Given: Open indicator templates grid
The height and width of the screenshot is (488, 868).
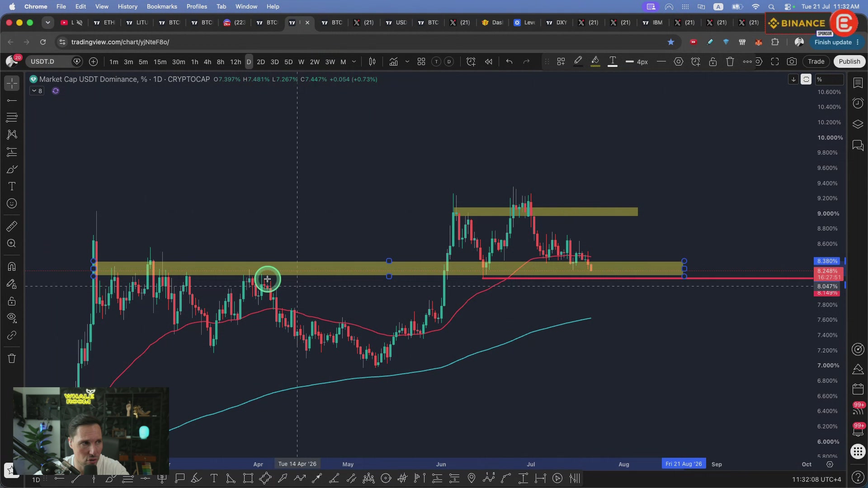Looking at the screenshot, I should click(x=421, y=62).
